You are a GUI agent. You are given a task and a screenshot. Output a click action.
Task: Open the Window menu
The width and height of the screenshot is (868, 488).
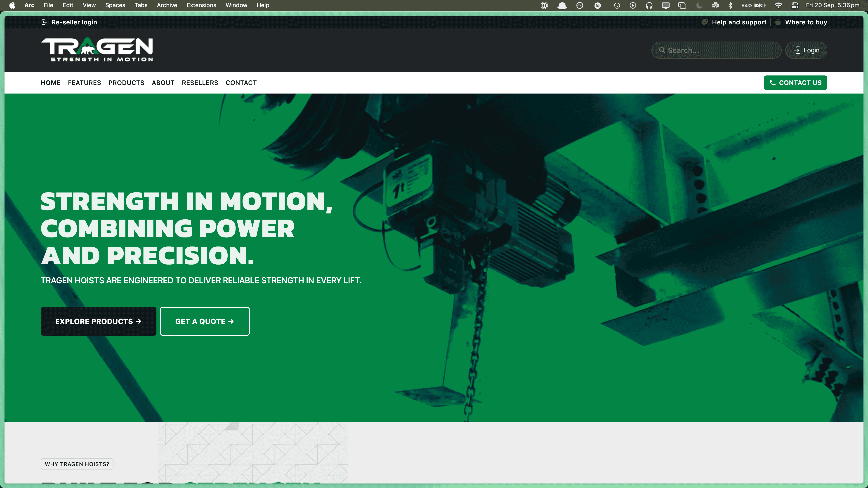[236, 5]
